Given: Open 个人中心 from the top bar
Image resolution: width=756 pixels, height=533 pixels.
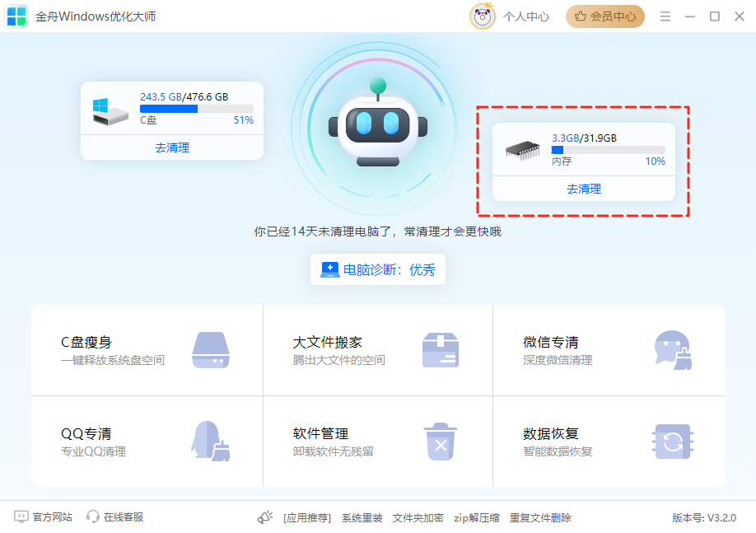Looking at the screenshot, I should coord(528,16).
